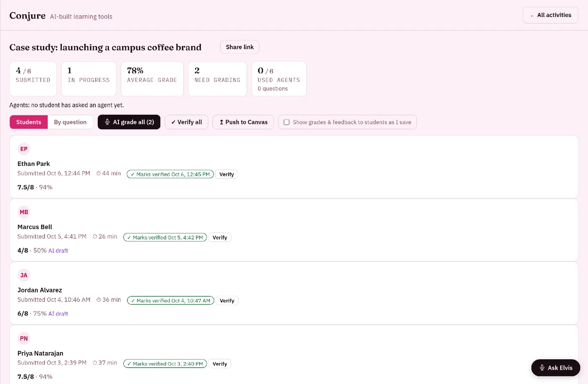Click 'Submitted Oct 4, 10:46 AM' text
588x384 pixels.
(54, 300)
